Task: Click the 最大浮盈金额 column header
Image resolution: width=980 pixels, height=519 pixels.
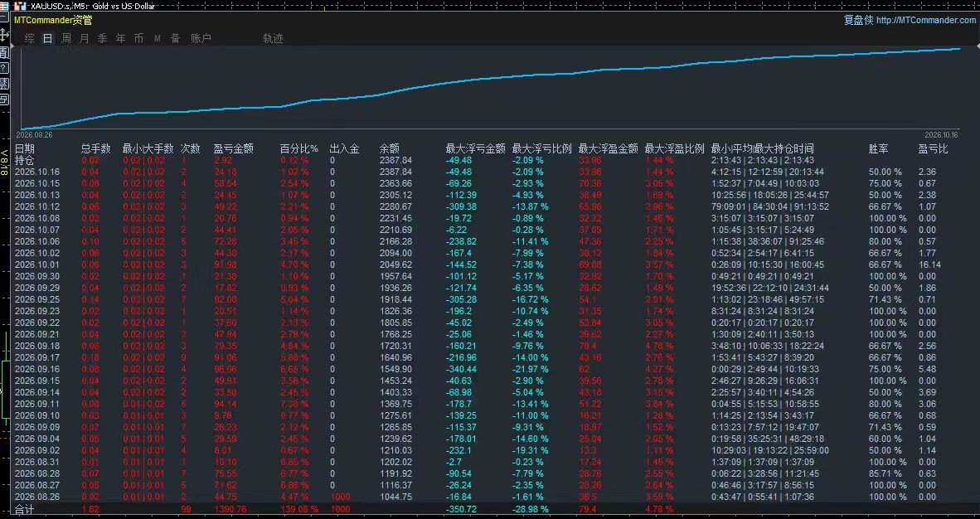Action: 608,149
